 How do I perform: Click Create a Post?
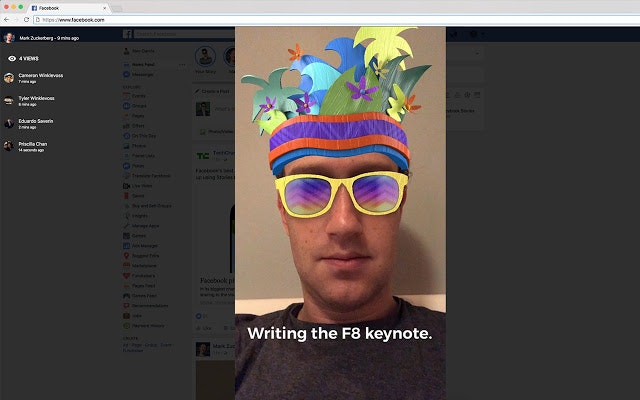point(212,91)
